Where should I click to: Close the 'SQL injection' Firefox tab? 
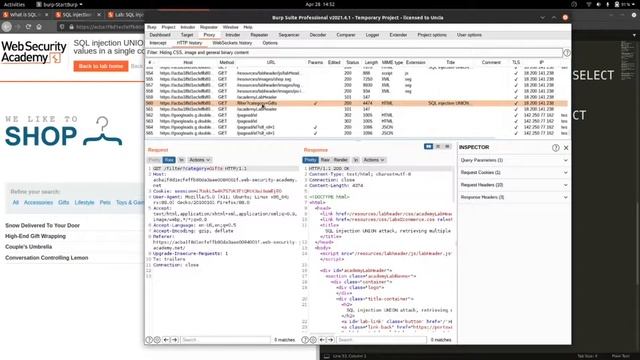pos(99,15)
